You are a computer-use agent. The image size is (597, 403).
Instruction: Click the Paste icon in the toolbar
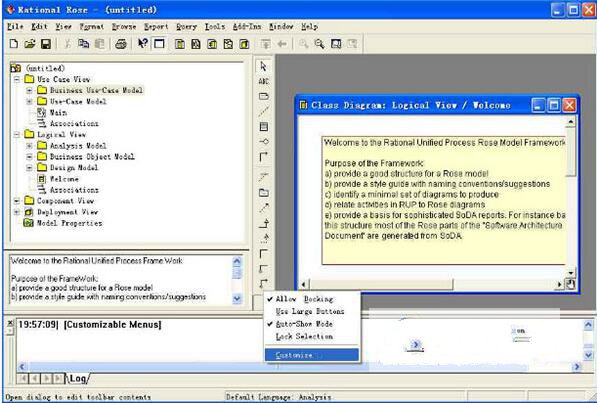click(x=99, y=44)
